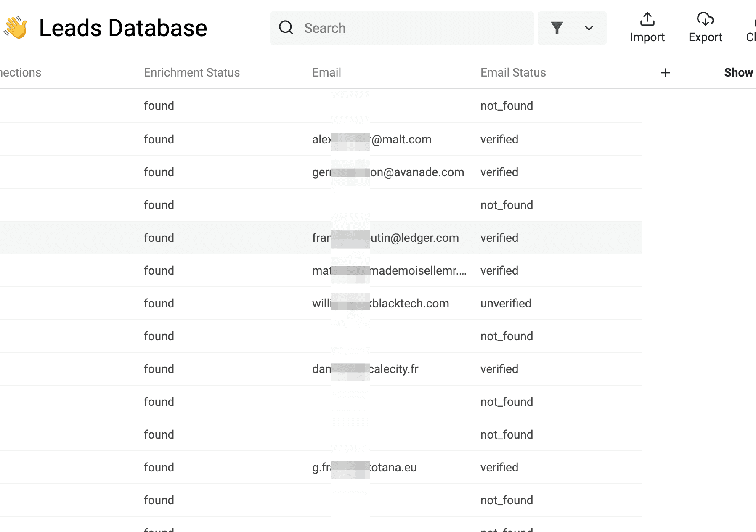
Task: Sort by Enrichment Status column header
Action: tap(191, 73)
